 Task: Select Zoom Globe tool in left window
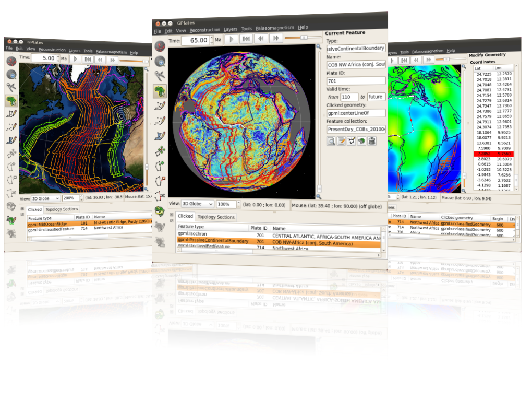point(11,74)
